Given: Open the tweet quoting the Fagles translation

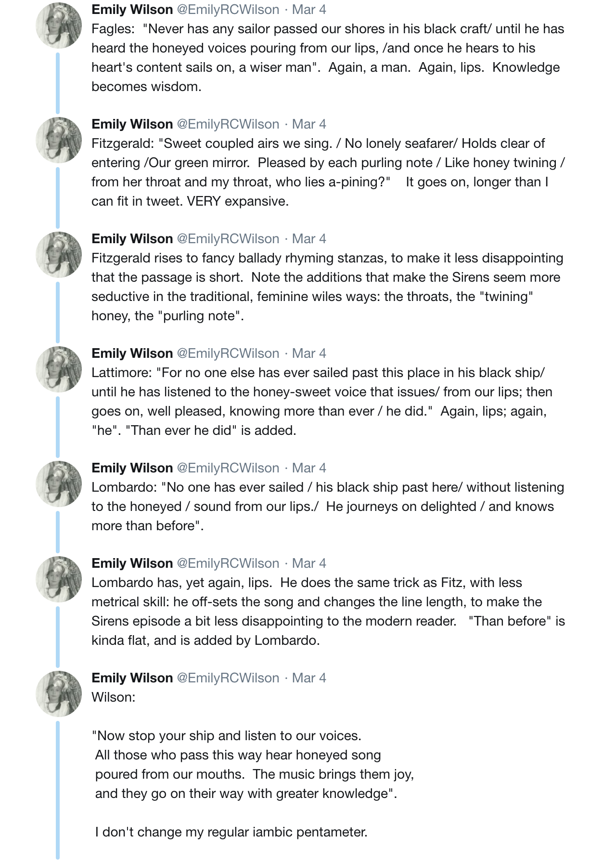Looking at the screenshot, I should click(327, 58).
